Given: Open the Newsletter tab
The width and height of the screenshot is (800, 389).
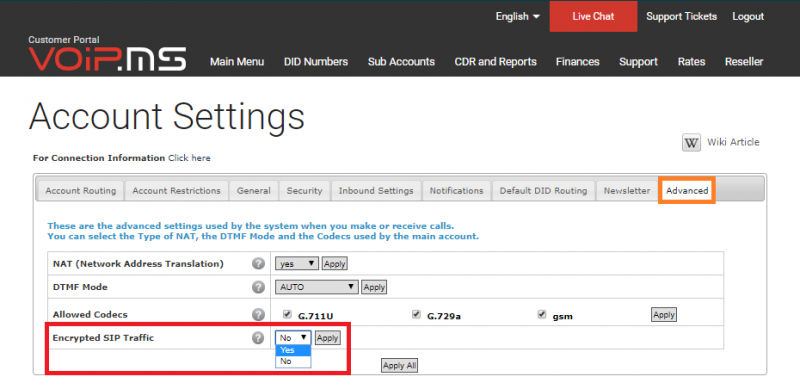Looking at the screenshot, I should click(x=627, y=191).
